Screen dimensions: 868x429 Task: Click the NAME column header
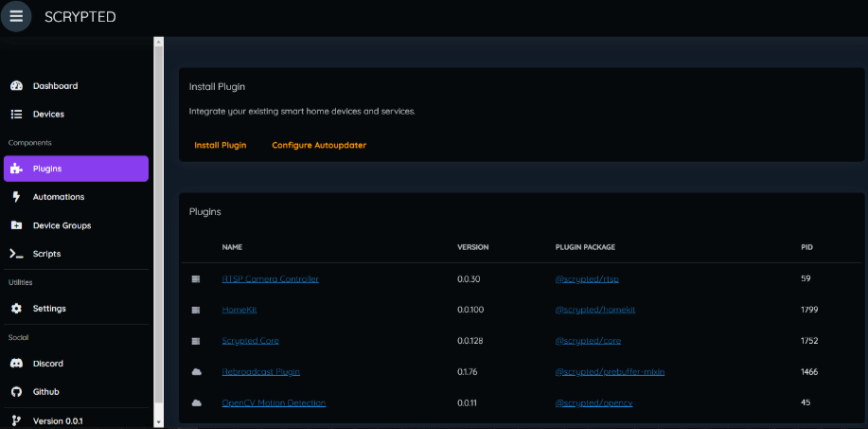[232, 247]
